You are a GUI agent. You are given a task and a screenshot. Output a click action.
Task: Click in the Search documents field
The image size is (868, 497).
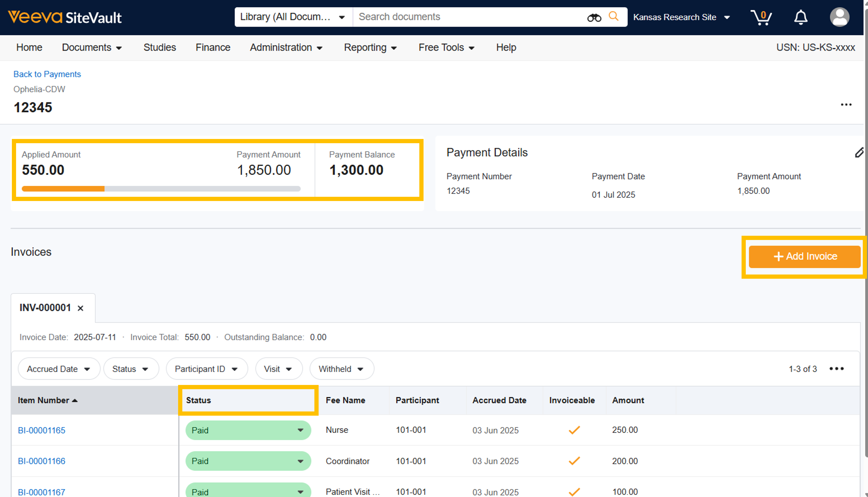[x=468, y=17]
